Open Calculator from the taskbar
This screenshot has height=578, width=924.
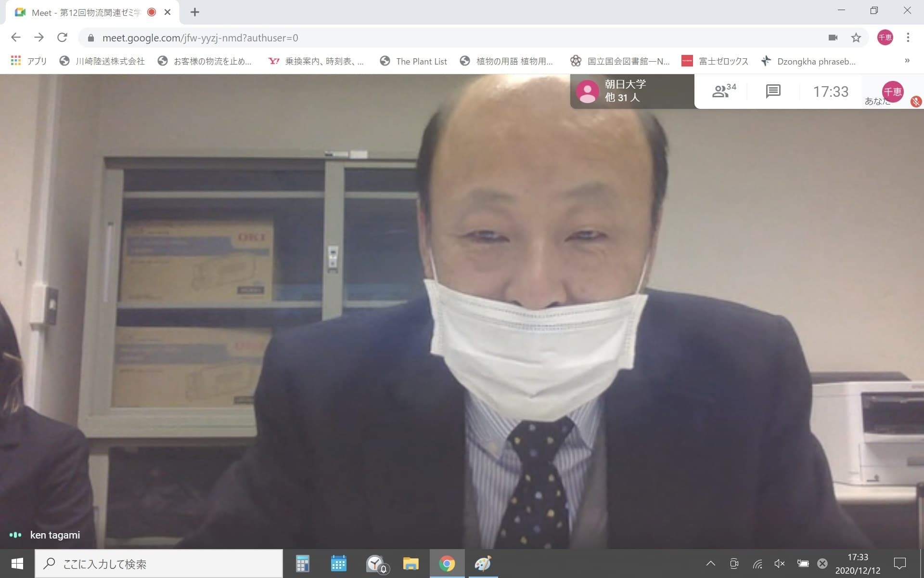coord(302,564)
